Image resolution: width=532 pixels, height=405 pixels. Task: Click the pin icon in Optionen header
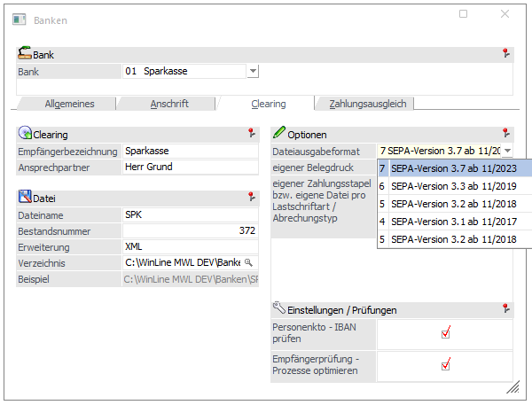tap(505, 134)
